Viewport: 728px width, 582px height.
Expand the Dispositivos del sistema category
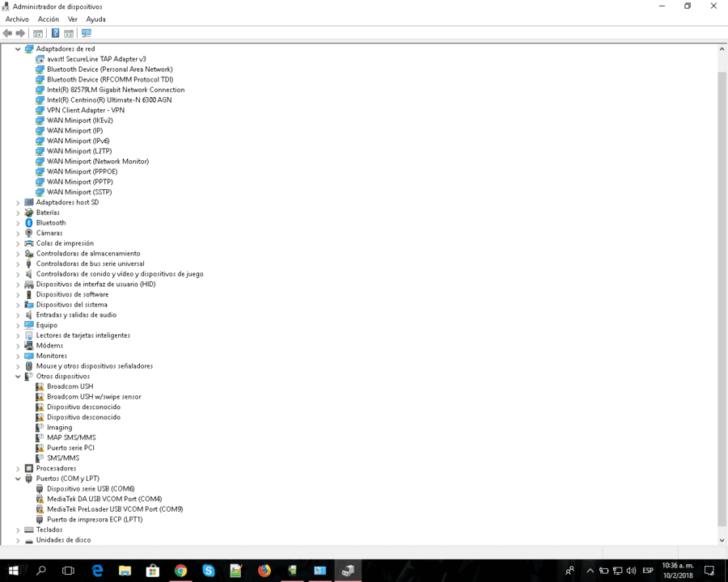point(18,305)
